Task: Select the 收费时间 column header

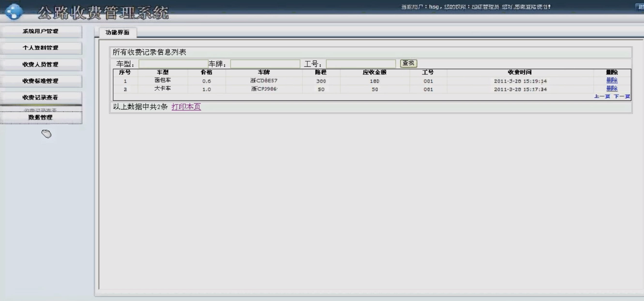Action: (520, 72)
